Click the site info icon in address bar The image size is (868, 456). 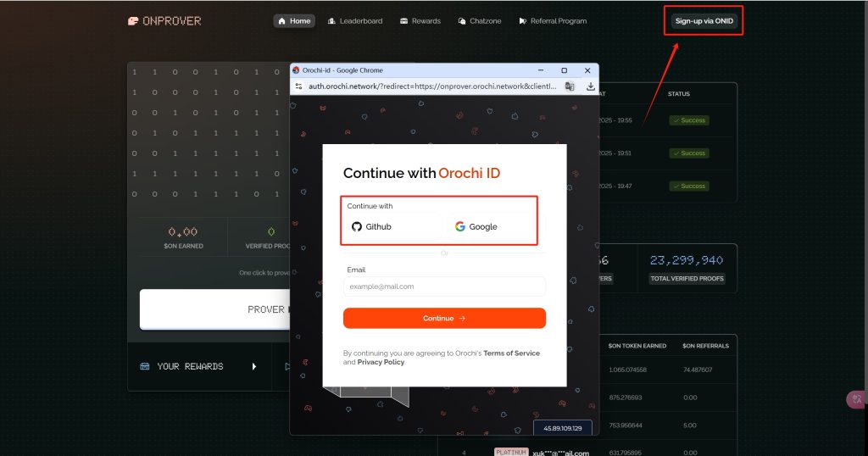point(299,86)
